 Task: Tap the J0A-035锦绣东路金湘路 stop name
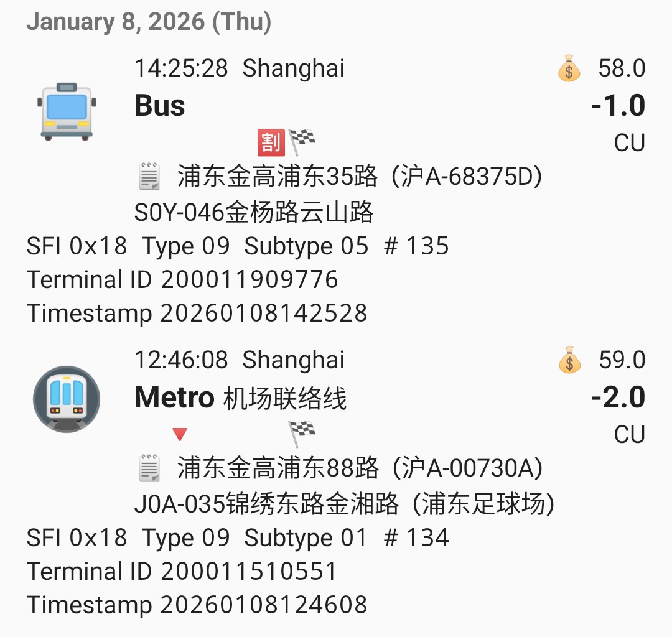tap(344, 504)
